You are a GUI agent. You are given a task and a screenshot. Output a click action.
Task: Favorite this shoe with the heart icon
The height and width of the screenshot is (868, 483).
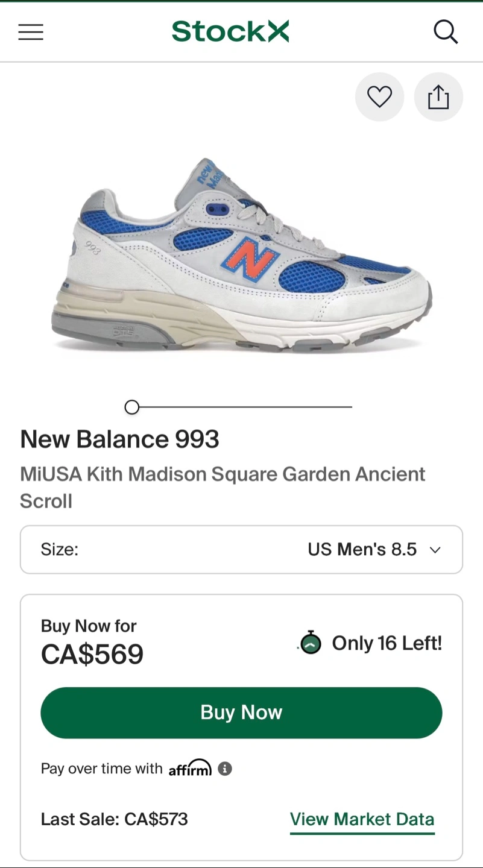pos(379,97)
